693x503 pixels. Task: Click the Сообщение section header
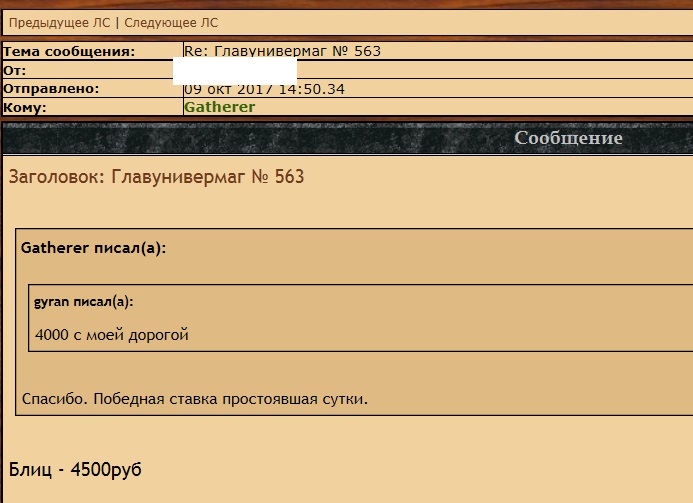(568, 138)
